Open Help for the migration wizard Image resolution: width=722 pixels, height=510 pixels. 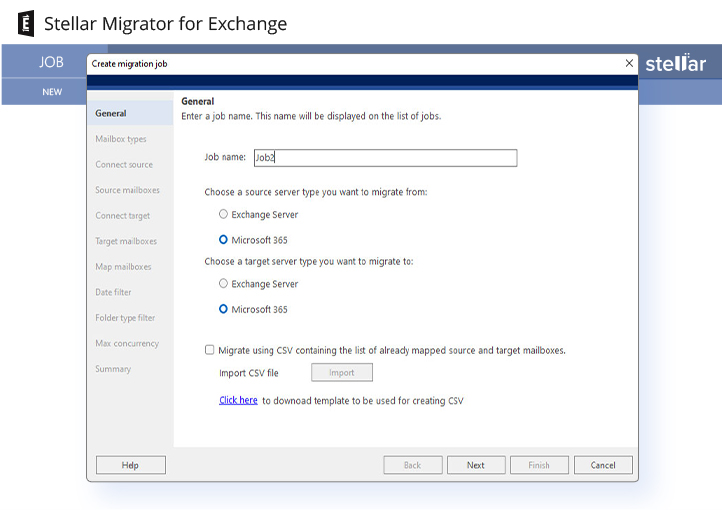[130, 465]
